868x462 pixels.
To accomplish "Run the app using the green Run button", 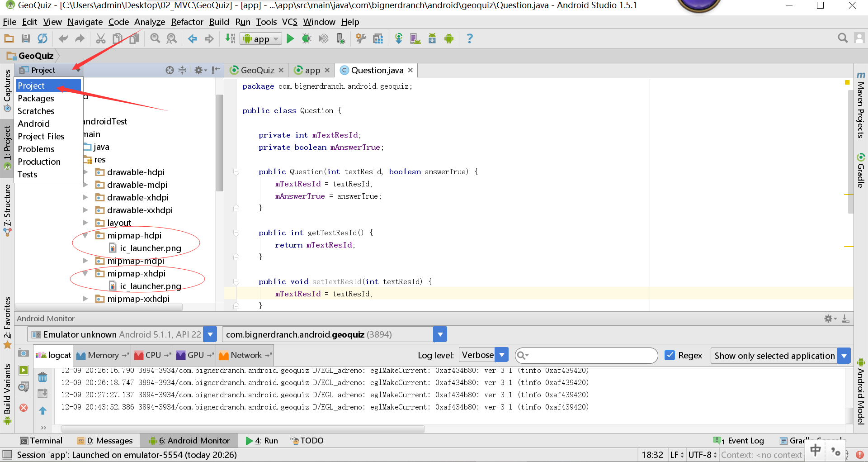I will point(291,38).
